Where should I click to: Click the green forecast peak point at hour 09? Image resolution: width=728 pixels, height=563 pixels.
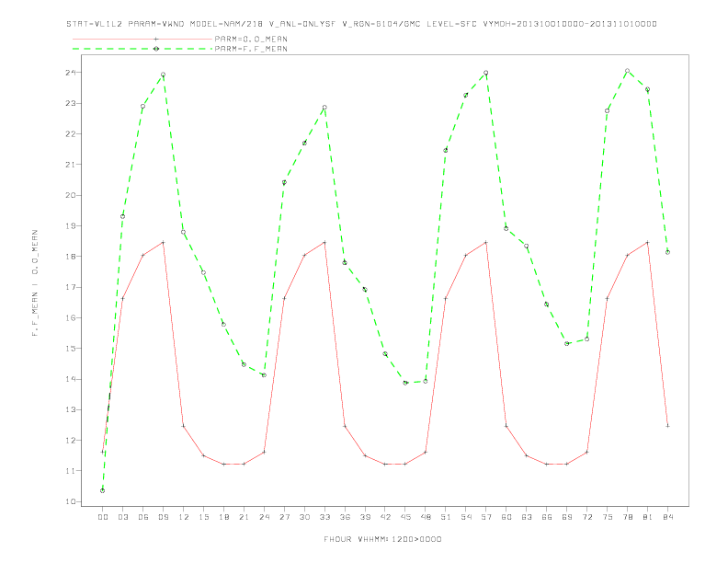(163, 75)
